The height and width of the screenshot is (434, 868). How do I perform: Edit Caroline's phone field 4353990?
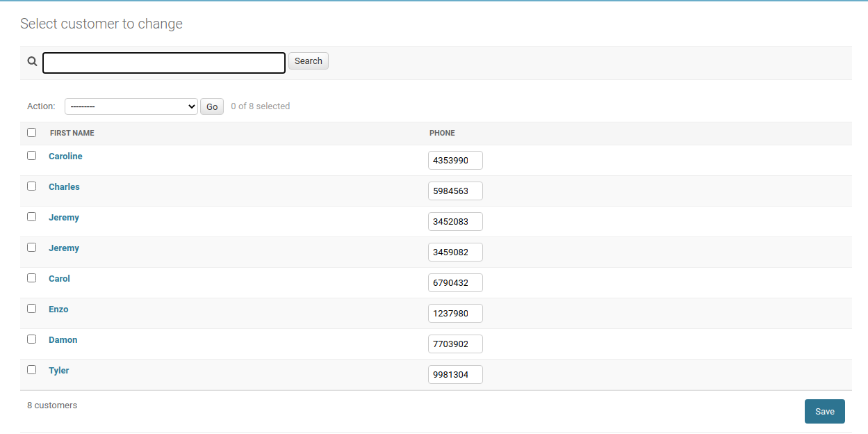click(x=455, y=161)
